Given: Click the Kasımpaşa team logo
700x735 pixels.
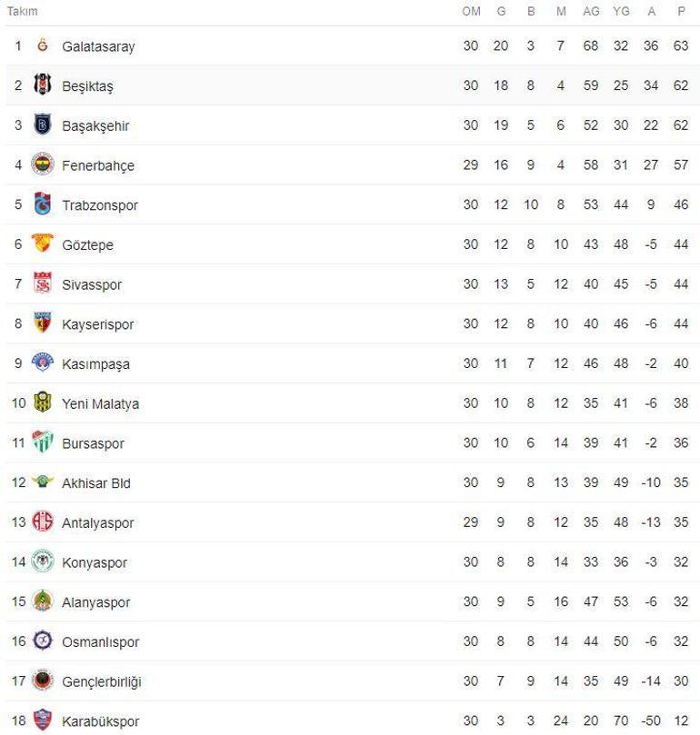Looking at the screenshot, I should point(43,363).
